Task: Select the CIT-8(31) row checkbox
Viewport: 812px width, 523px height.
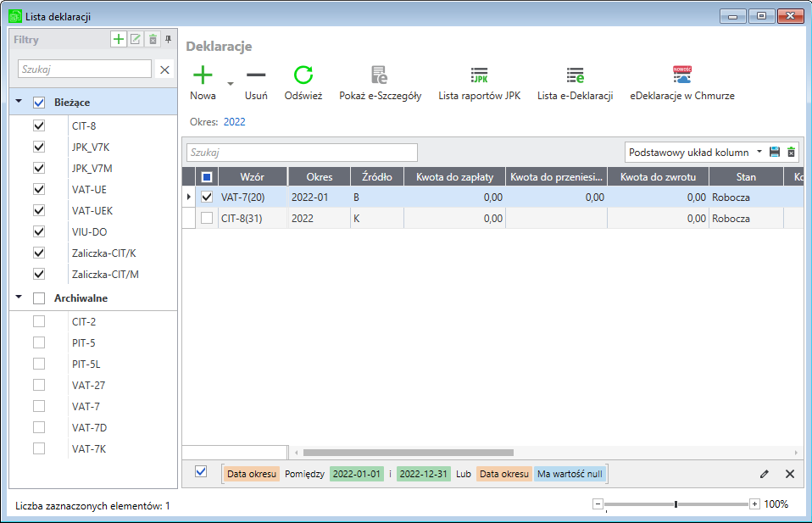Action: (207, 218)
